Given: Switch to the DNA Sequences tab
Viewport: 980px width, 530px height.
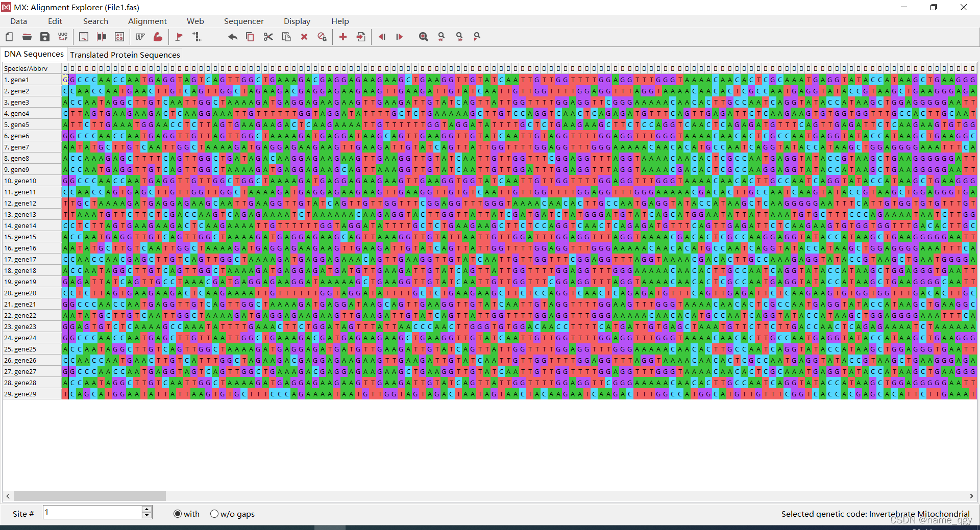Looking at the screenshot, I should click(x=34, y=54).
